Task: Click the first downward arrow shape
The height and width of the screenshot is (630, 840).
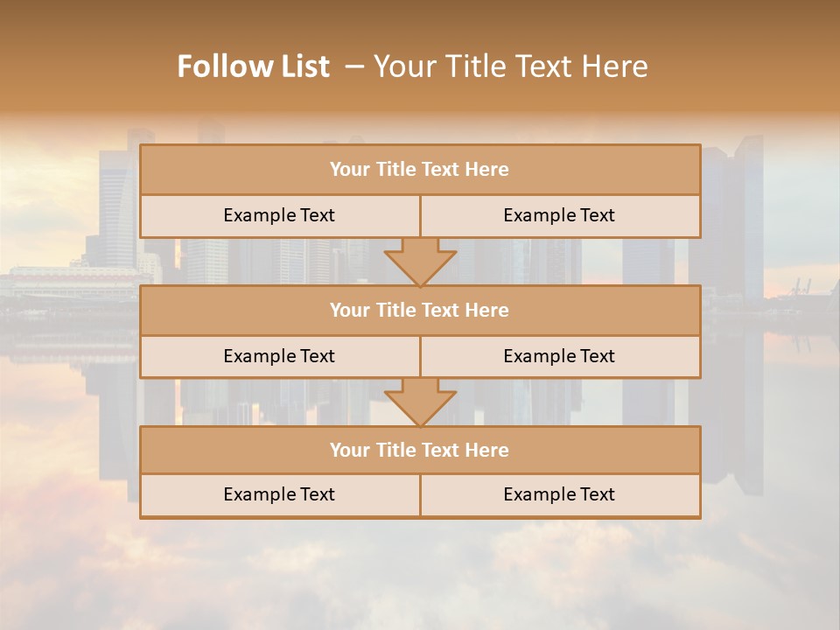Action: 420,262
